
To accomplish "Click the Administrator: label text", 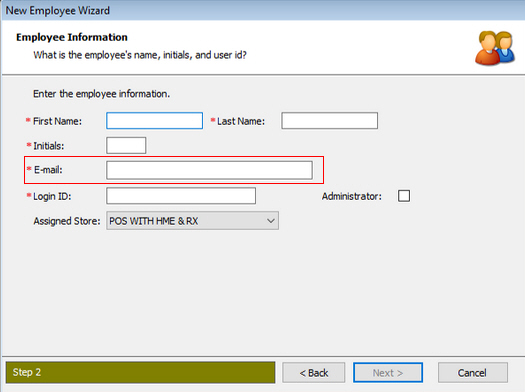I will click(x=352, y=196).
